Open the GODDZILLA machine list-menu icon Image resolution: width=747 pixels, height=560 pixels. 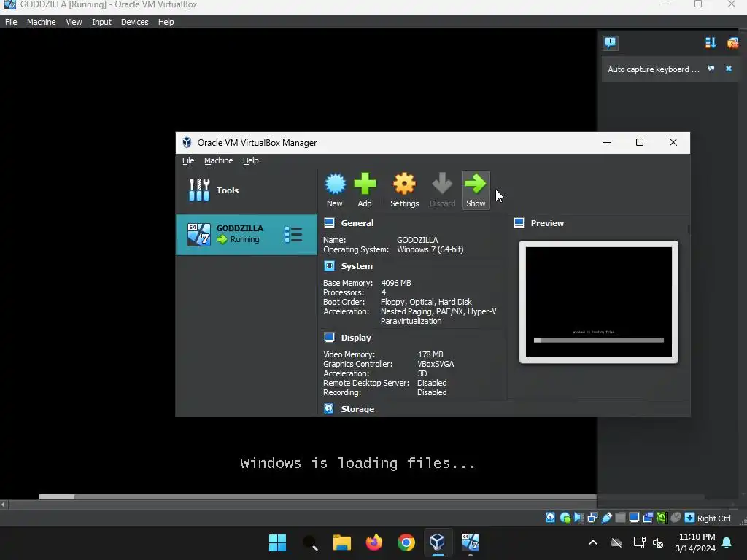(x=293, y=234)
